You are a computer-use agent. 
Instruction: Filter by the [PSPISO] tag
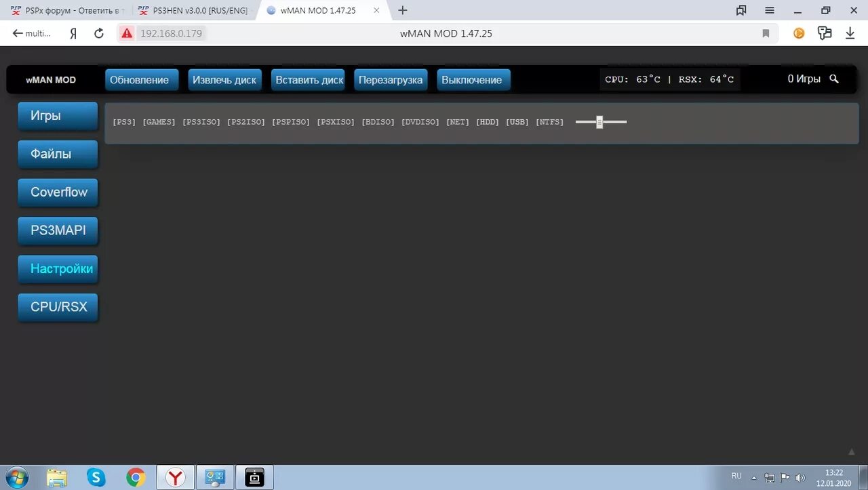click(x=291, y=122)
